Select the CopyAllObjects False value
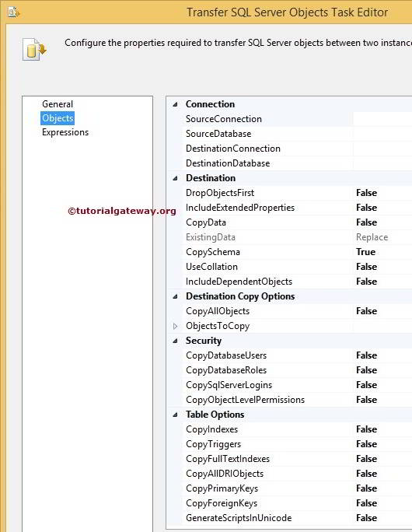The image size is (412, 532). [367, 311]
